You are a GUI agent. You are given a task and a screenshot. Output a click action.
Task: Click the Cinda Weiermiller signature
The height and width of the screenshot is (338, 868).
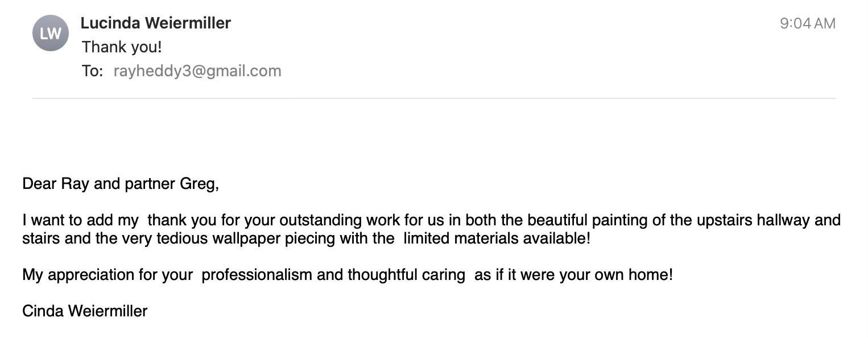coord(85,311)
